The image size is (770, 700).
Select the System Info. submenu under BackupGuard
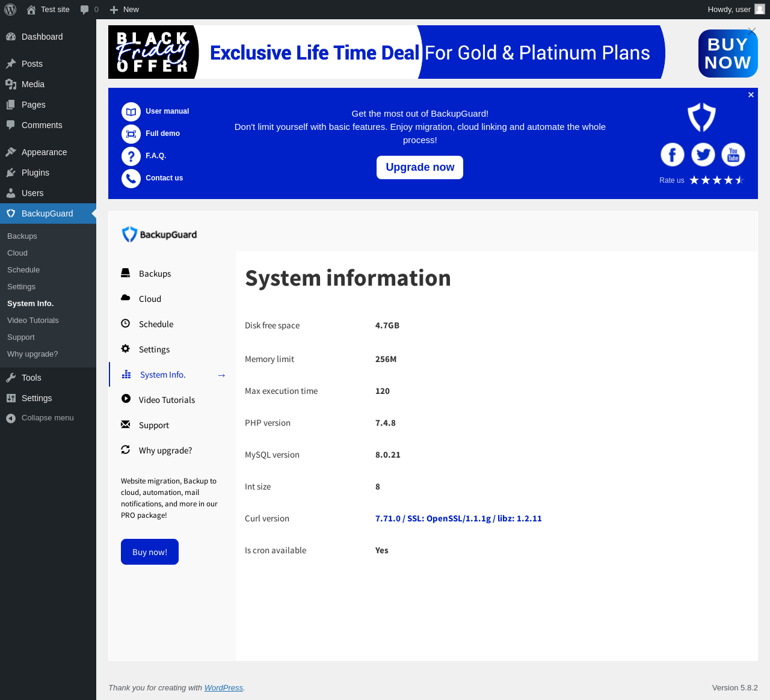tap(30, 304)
